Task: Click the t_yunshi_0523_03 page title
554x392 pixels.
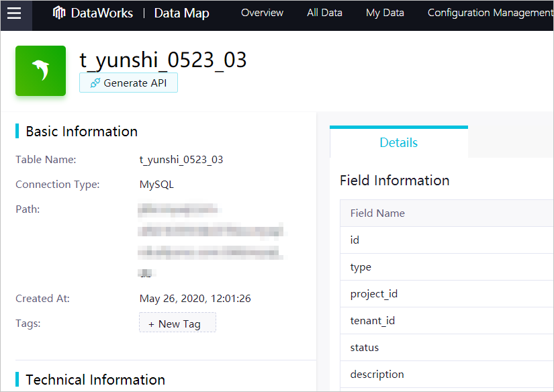Action: [163, 60]
